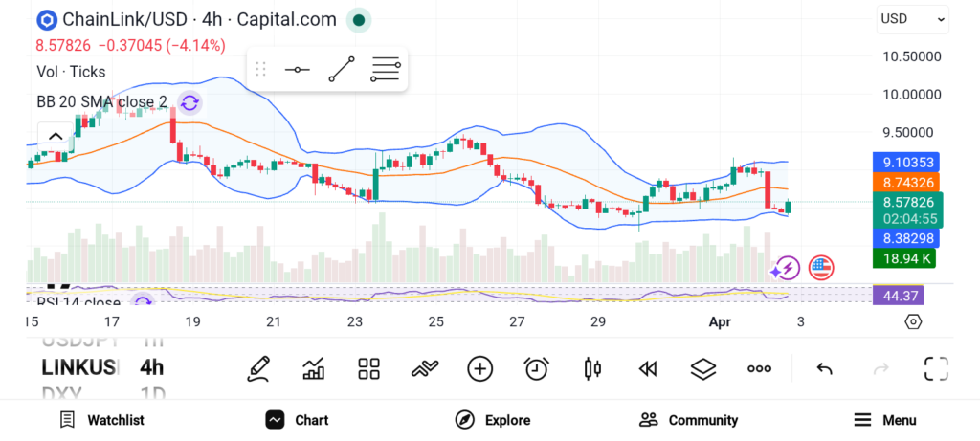980x441 pixels.
Task: Create a price alert with alarm icon
Action: (x=536, y=368)
